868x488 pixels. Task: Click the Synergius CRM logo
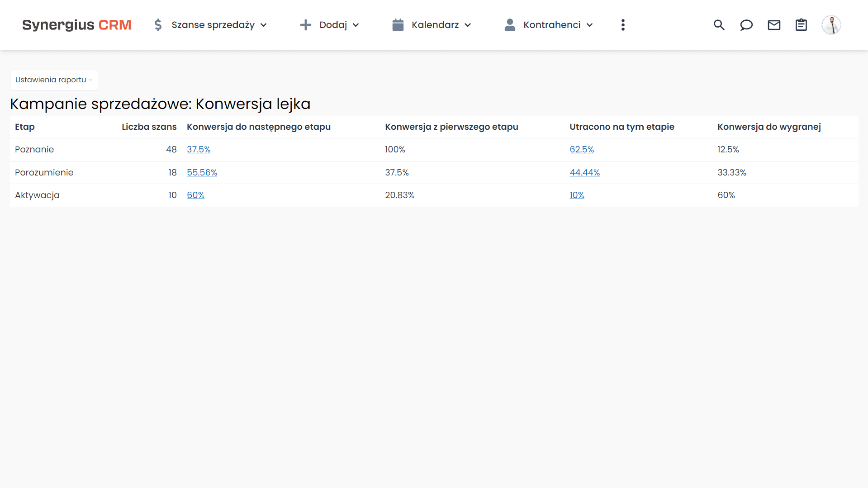76,25
